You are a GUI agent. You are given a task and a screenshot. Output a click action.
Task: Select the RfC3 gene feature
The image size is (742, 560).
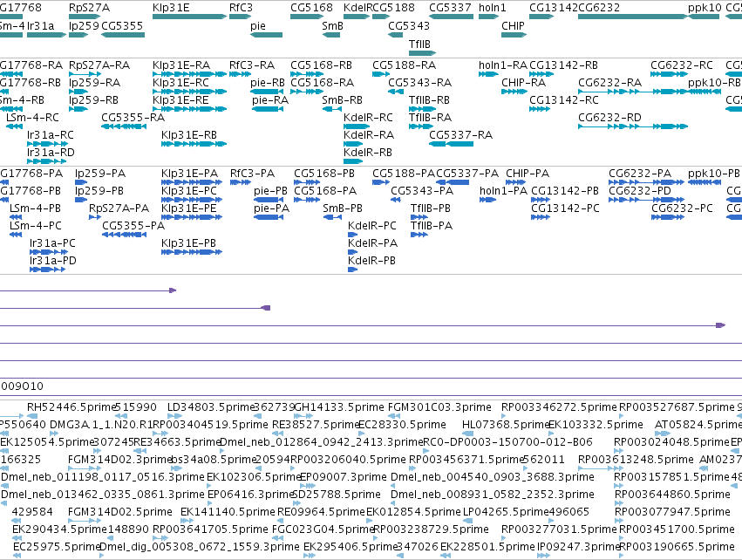pos(241,17)
